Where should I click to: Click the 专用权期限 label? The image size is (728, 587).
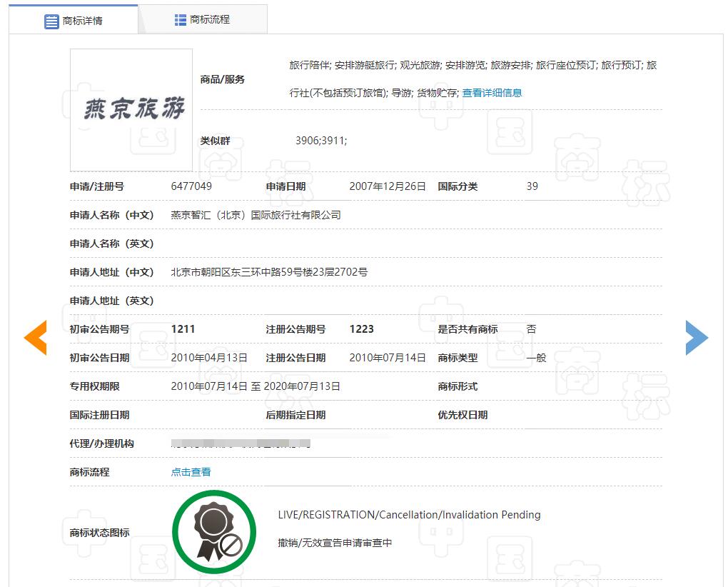click(x=95, y=386)
